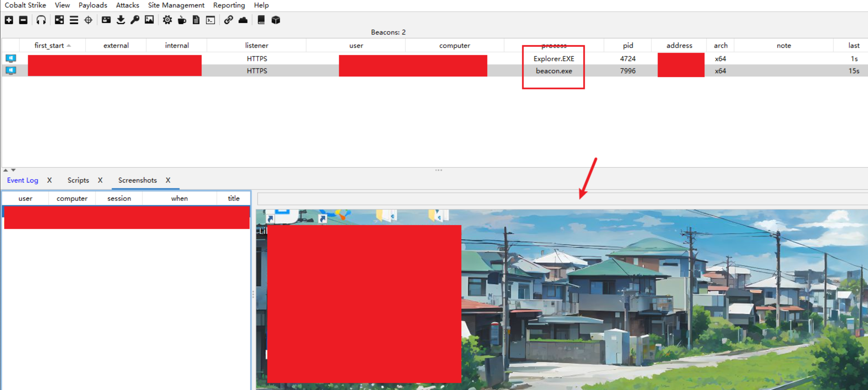
Task: Expand panel with the down arrow expander
Action: [13, 170]
